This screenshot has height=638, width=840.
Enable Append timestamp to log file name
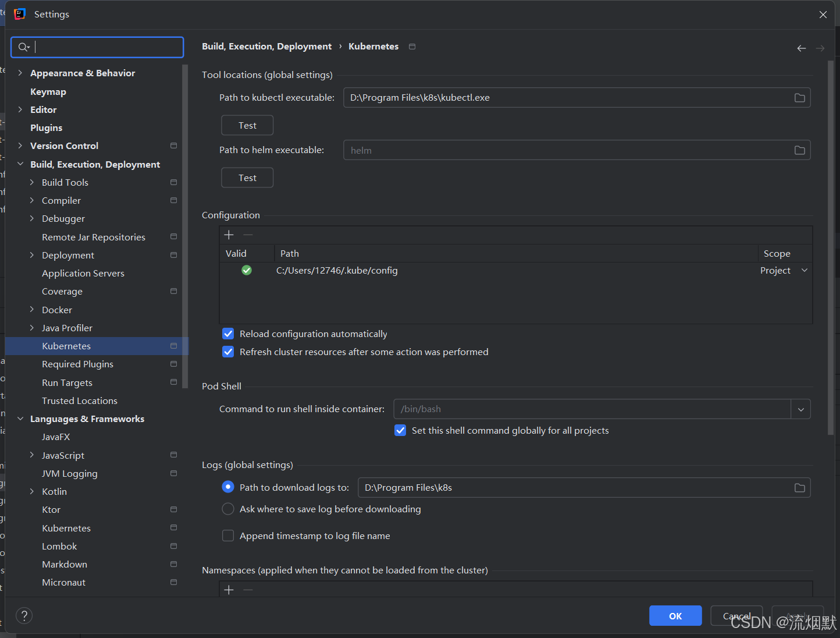tap(227, 536)
